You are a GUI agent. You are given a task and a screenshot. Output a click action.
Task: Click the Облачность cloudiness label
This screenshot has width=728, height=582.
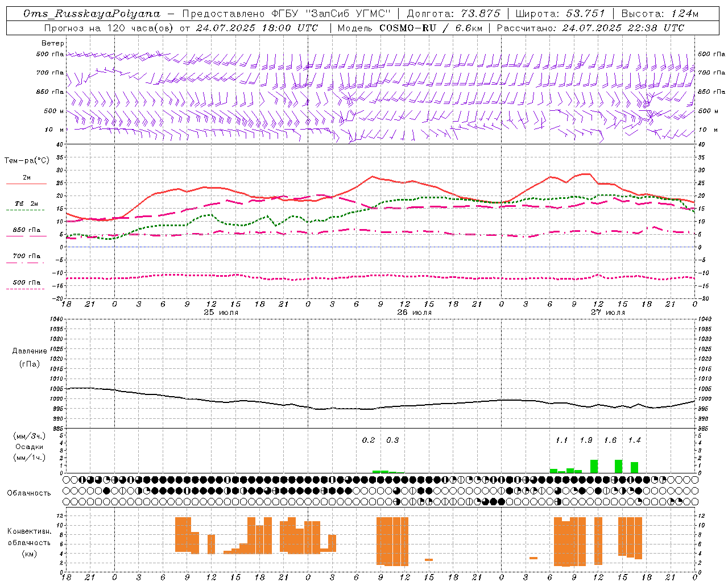point(29,493)
